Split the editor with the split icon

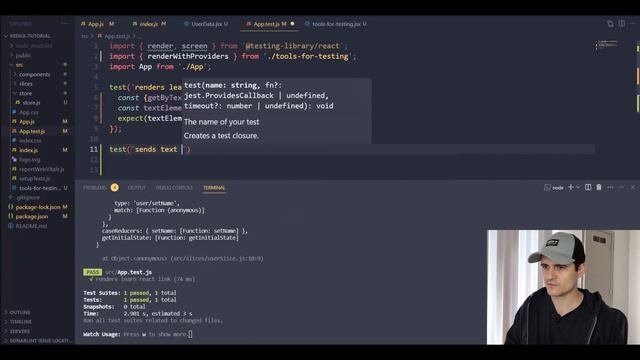click(622, 24)
